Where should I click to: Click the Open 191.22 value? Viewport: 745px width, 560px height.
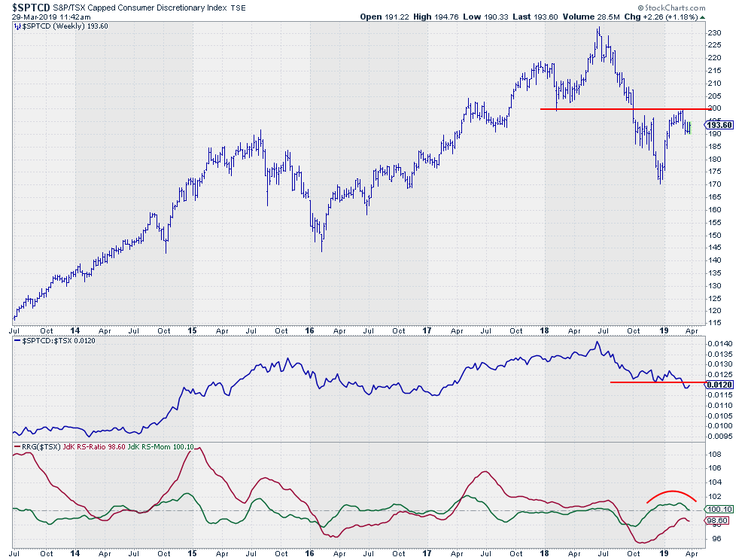click(x=385, y=17)
